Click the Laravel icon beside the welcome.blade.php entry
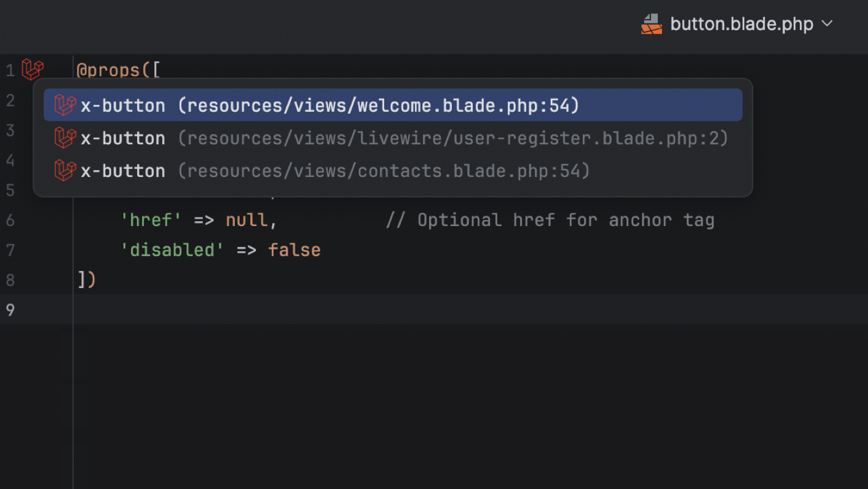Image resolution: width=868 pixels, height=489 pixels. pyautogui.click(x=65, y=105)
